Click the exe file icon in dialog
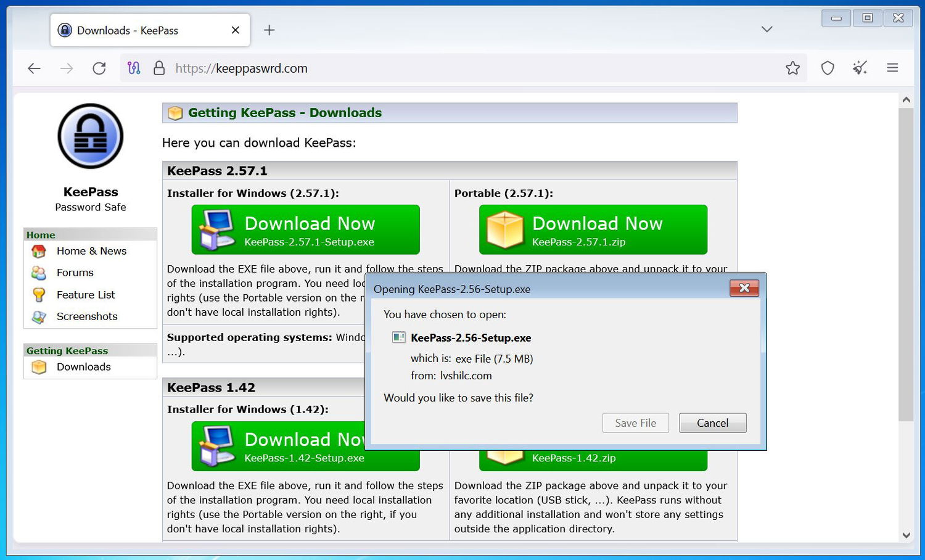The height and width of the screenshot is (560, 925). pos(399,337)
